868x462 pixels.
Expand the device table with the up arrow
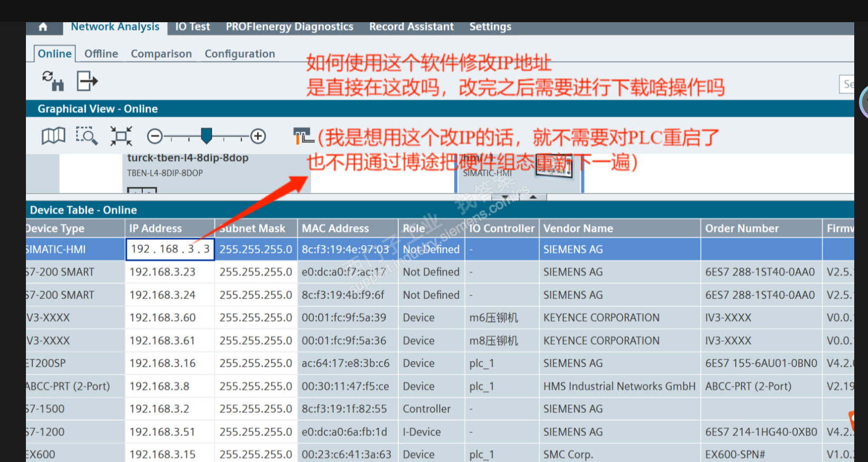pyautogui.click(x=533, y=197)
